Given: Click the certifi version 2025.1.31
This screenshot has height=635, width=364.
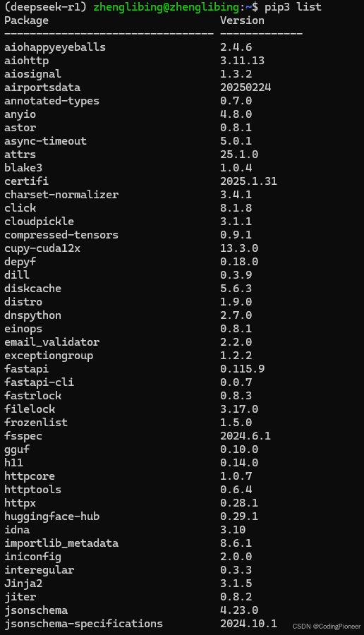Looking at the screenshot, I should 248,181.
